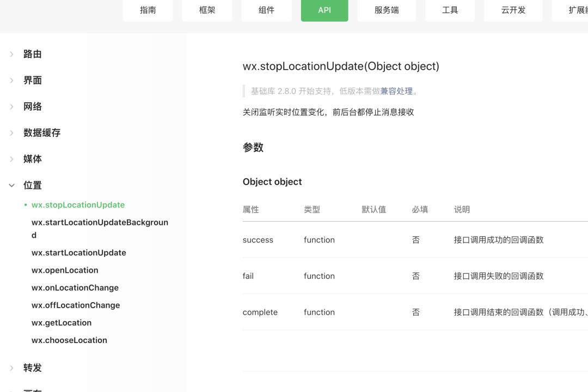Expand the 路由 section chevron
The image size is (588, 392).
click(11, 54)
